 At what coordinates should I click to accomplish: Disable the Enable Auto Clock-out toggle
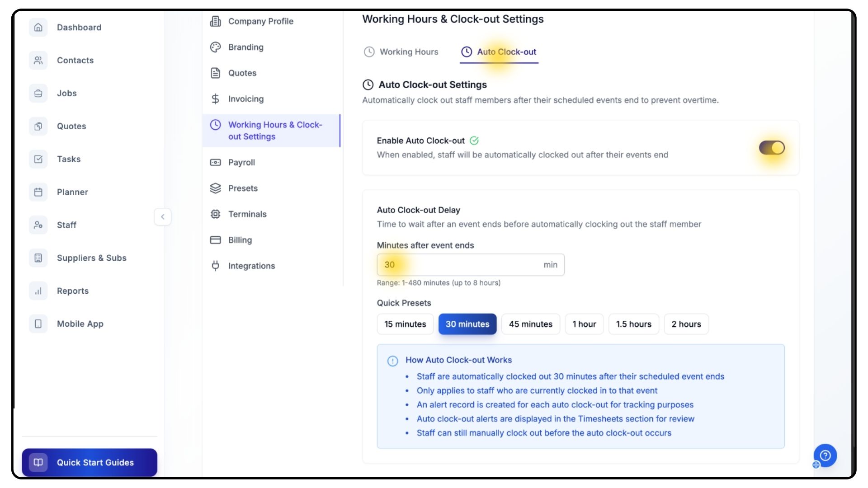(x=772, y=148)
